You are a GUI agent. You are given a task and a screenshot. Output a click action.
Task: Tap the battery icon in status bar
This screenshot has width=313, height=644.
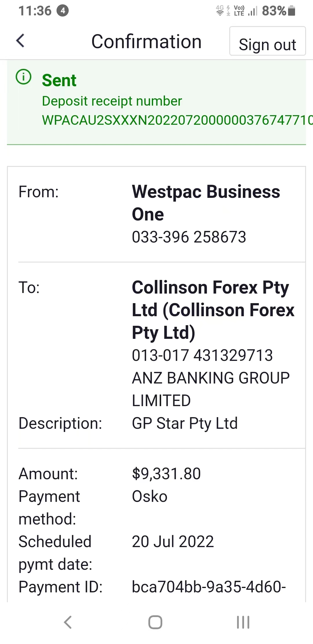click(292, 11)
